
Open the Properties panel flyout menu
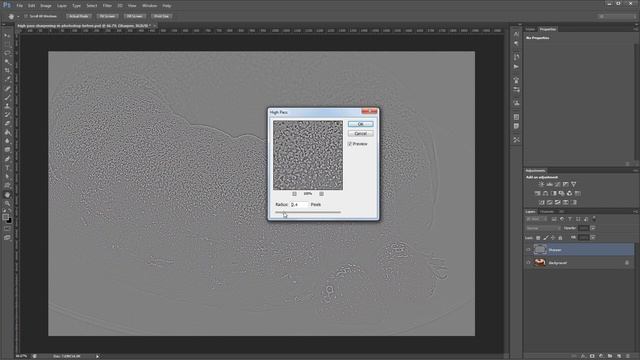(636, 29)
